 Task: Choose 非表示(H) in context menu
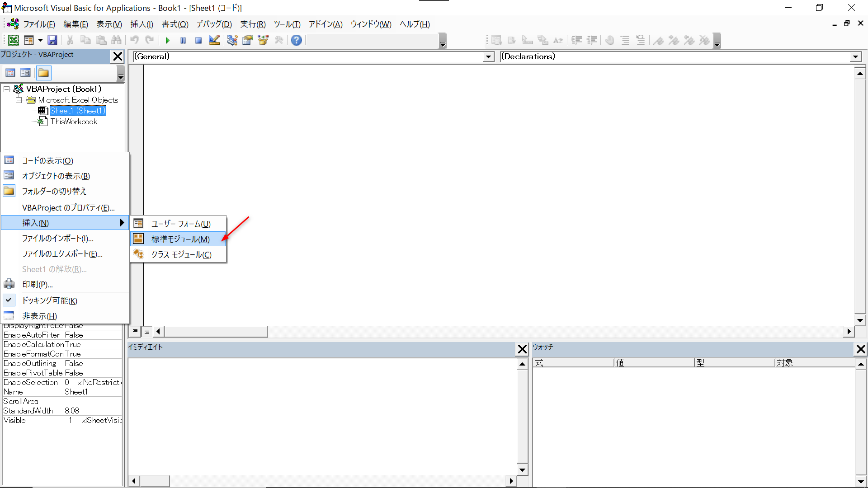click(65, 316)
